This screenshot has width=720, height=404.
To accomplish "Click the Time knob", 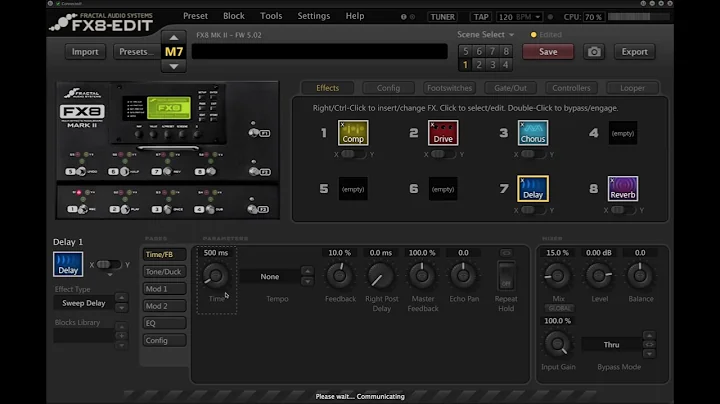I will (x=215, y=276).
